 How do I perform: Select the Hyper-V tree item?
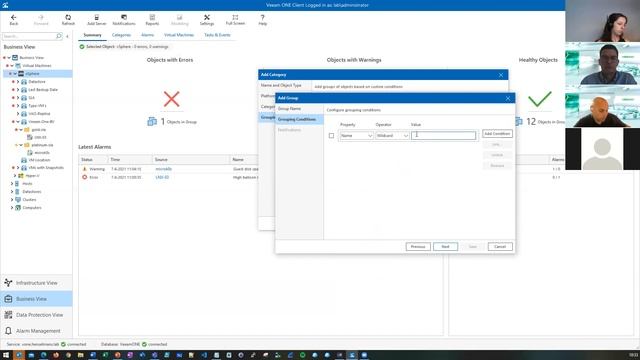point(32,176)
